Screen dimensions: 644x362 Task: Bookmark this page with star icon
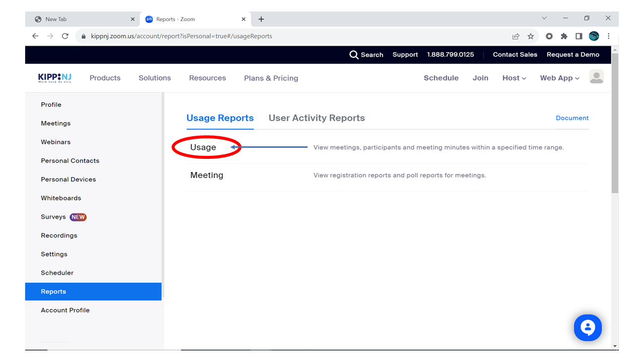point(530,36)
